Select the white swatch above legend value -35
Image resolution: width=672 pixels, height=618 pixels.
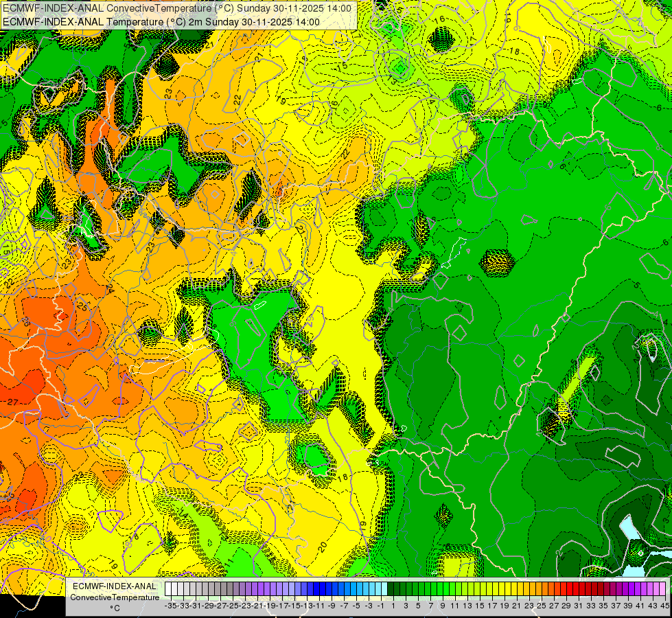pos(168,588)
